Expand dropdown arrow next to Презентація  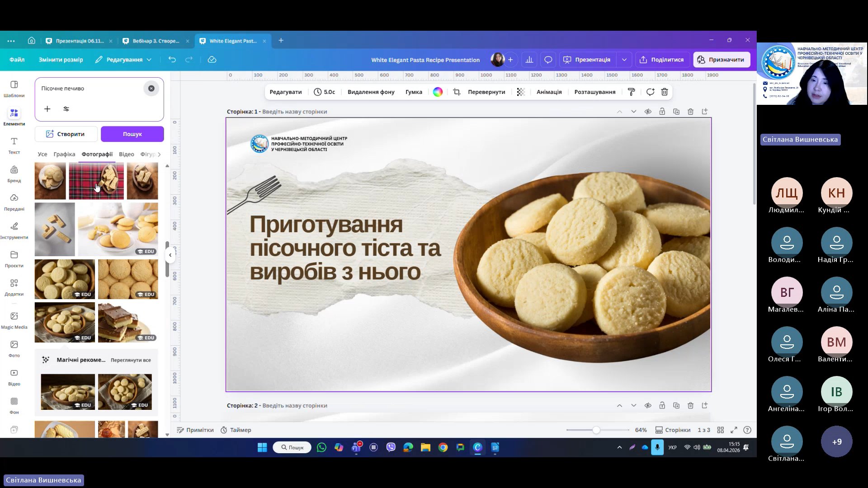coord(624,60)
